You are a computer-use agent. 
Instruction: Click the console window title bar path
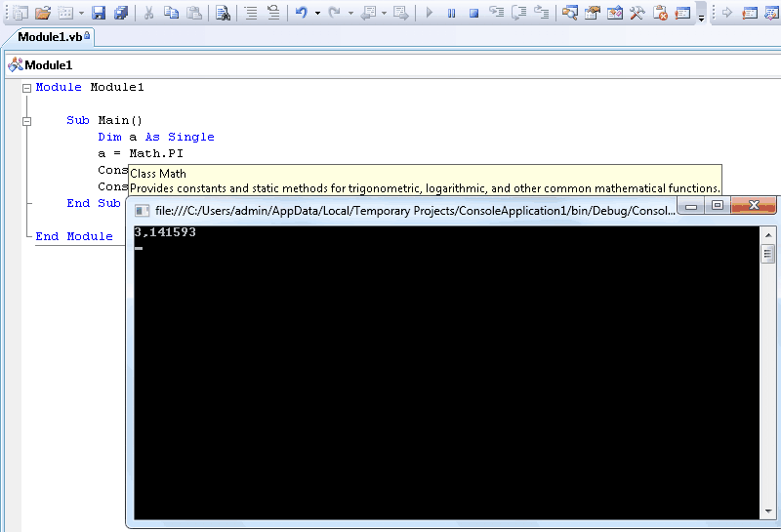[x=415, y=211]
